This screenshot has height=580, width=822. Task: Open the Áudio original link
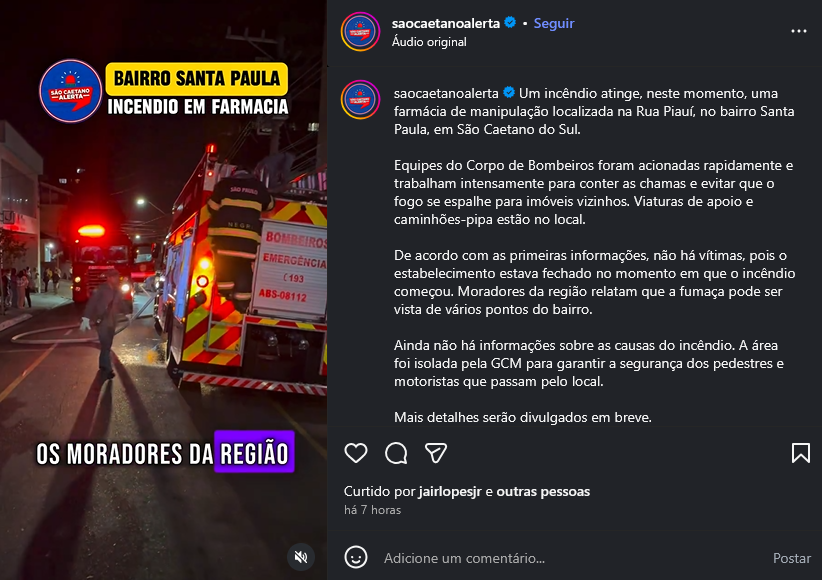[x=429, y=42]
